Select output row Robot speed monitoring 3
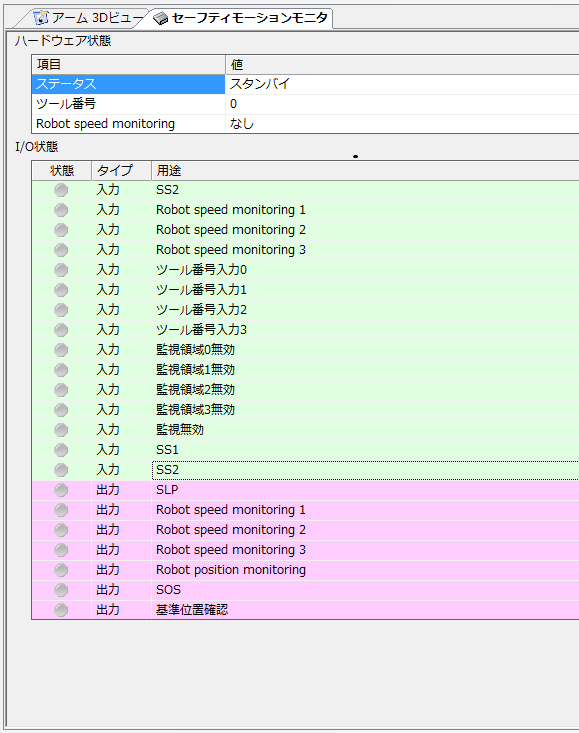The height and width of the screenshot is (733, 579). coord(305,550)
